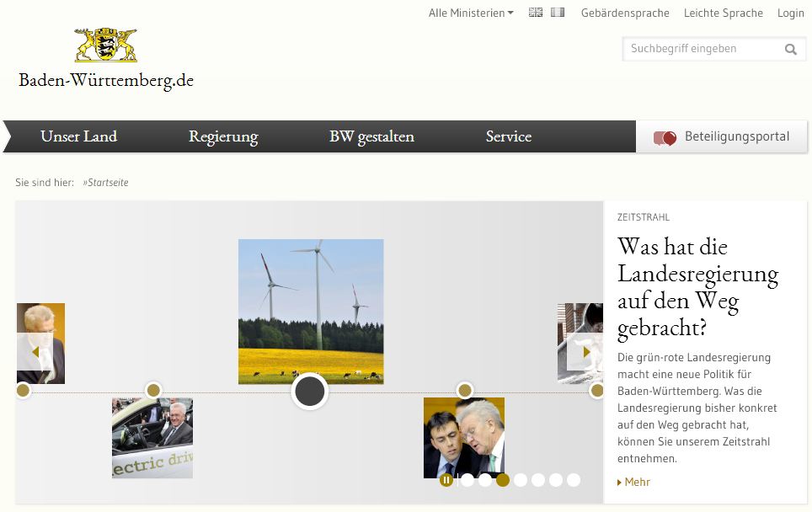Click the red speech bubble Beteiligungsportal icon
This screenshot has height=512, width=812.
665,138
